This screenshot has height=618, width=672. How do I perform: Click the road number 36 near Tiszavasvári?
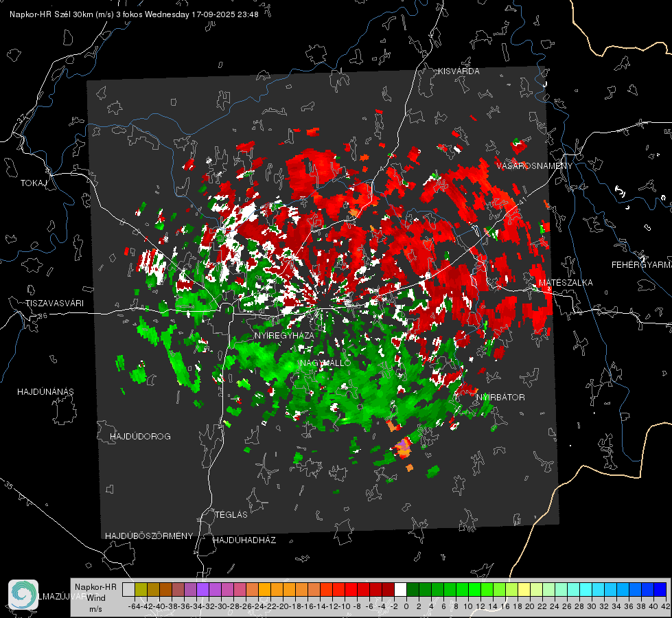tap(43, 316)
